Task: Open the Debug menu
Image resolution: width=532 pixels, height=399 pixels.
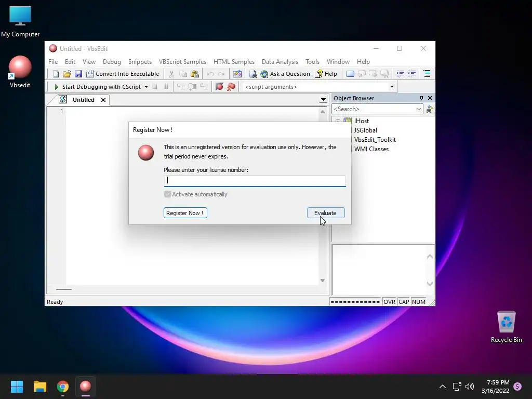Action: point(112,62)
